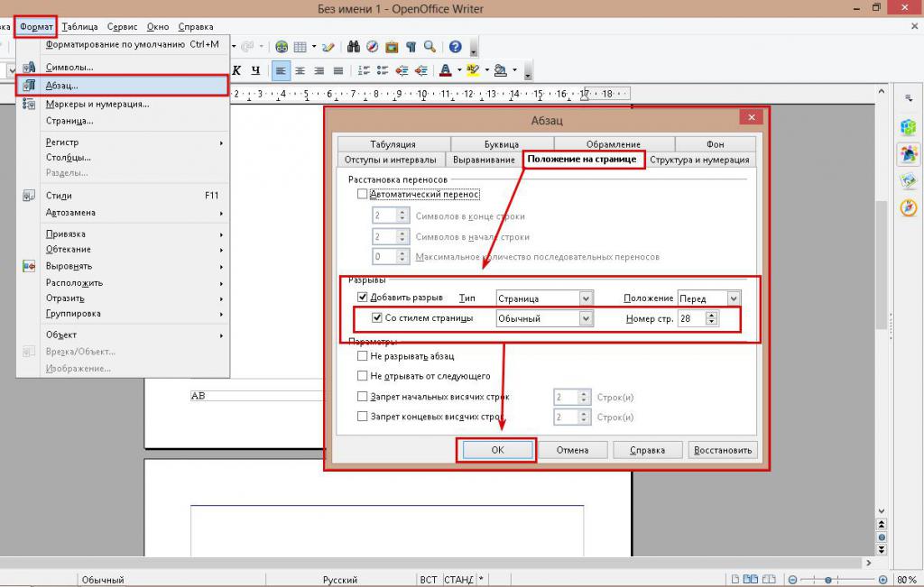924x587 pixels.
Task: Check Не разрывать абзац option
Action: point(363,355)
